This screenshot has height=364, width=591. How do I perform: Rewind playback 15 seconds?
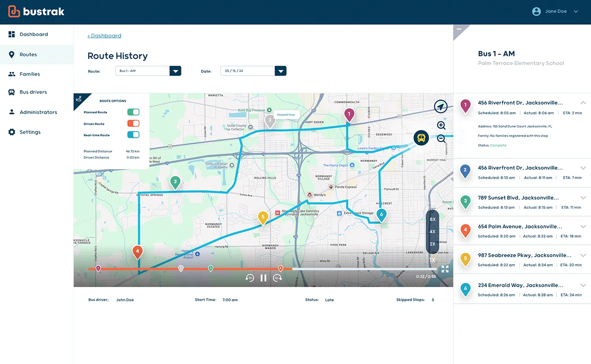coord(249,278)
